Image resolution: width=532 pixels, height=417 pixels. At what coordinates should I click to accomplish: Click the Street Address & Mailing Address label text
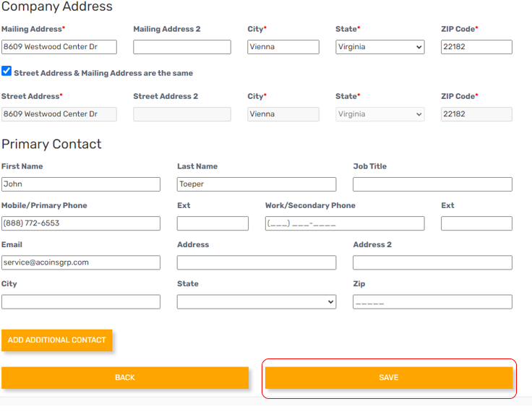pyautogui.click(x=103, y=73)
